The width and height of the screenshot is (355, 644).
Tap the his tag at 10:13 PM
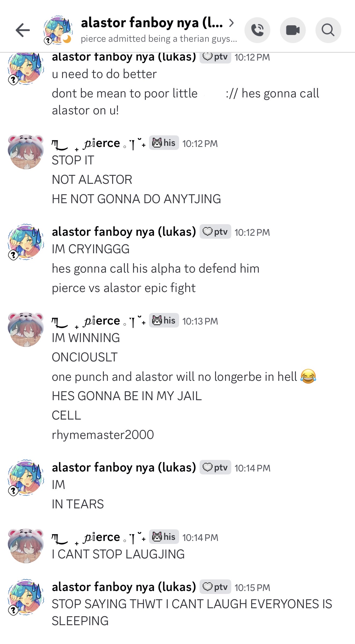pos(164,320)
